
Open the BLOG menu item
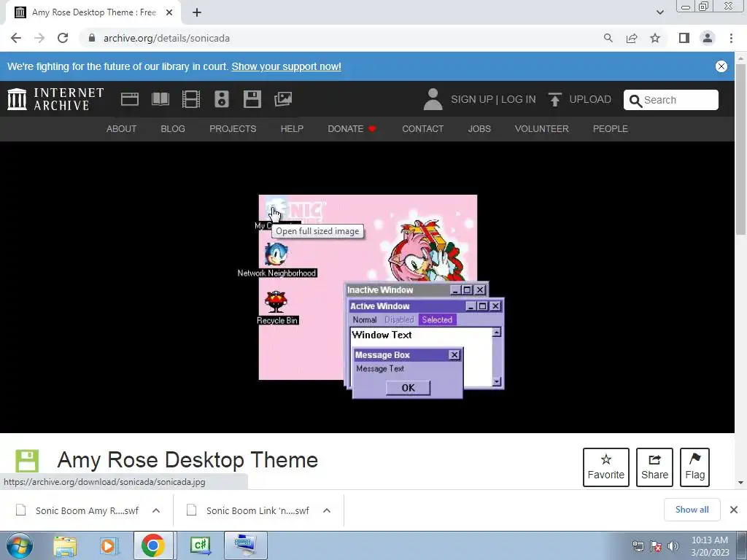tap(173, 128)
